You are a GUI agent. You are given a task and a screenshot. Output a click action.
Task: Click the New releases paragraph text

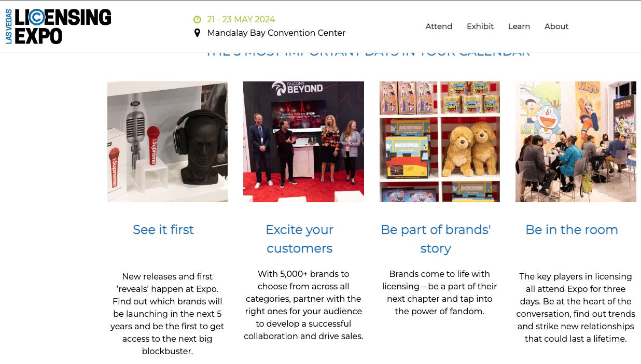[x=168, y=314]
